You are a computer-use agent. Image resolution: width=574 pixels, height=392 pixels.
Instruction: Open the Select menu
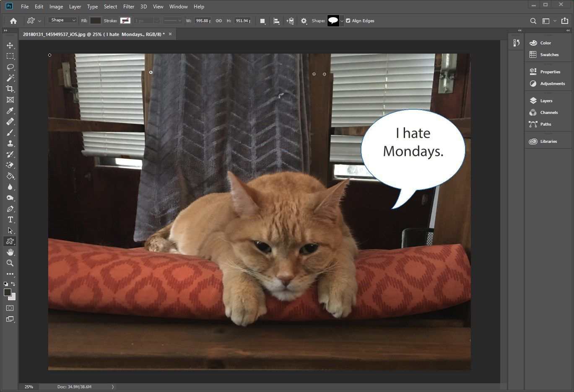pyautogui.click(x=110, y=7)
